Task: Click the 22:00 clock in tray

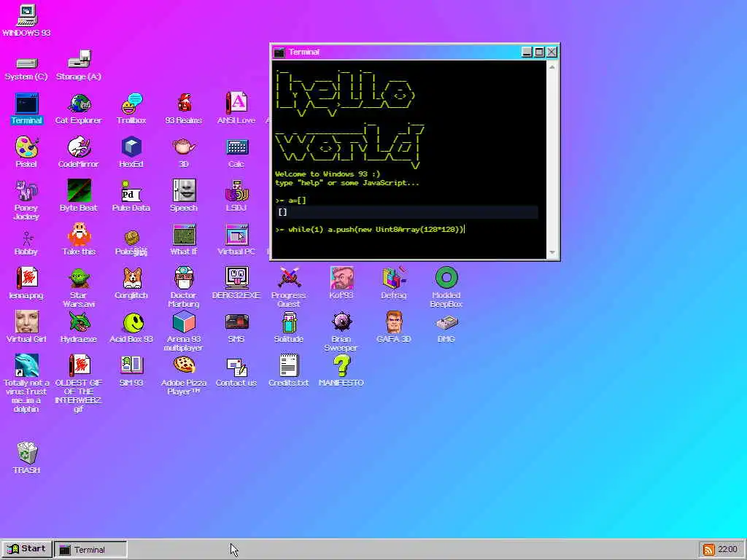Action: point(727,550)
